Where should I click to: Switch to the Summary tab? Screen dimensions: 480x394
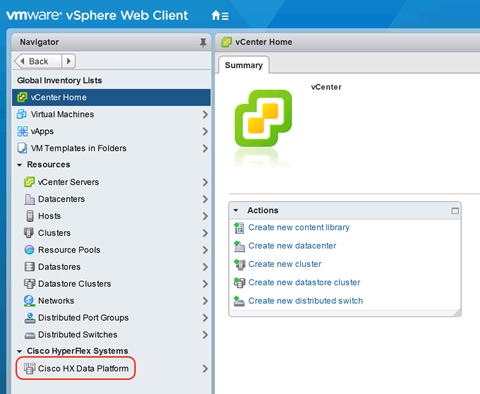(x=244, y=65)
